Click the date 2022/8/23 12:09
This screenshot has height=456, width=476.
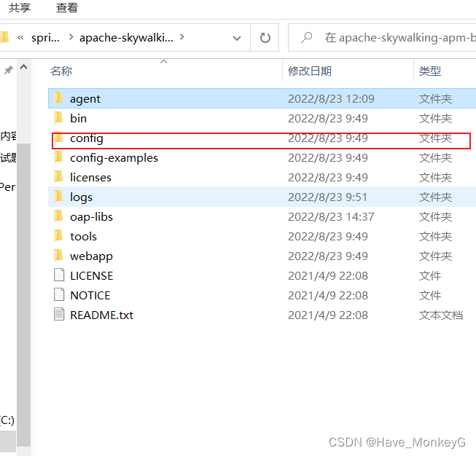[x=331, y=99]
